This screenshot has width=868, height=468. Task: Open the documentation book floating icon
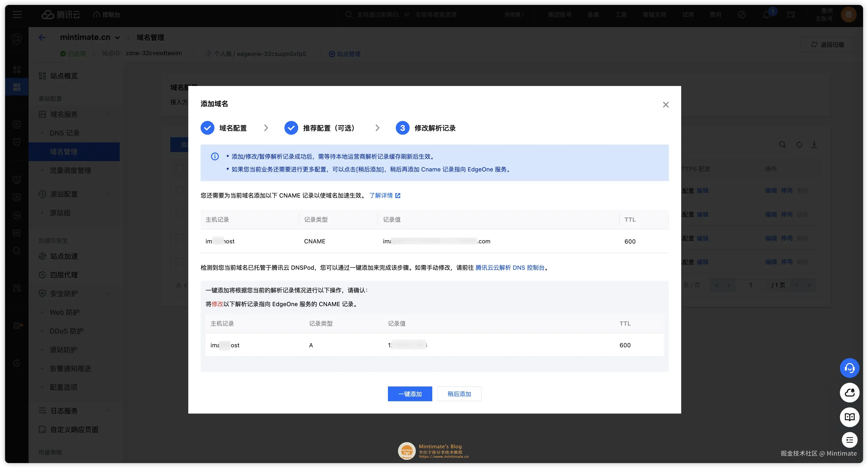click(x=850, y=418)
